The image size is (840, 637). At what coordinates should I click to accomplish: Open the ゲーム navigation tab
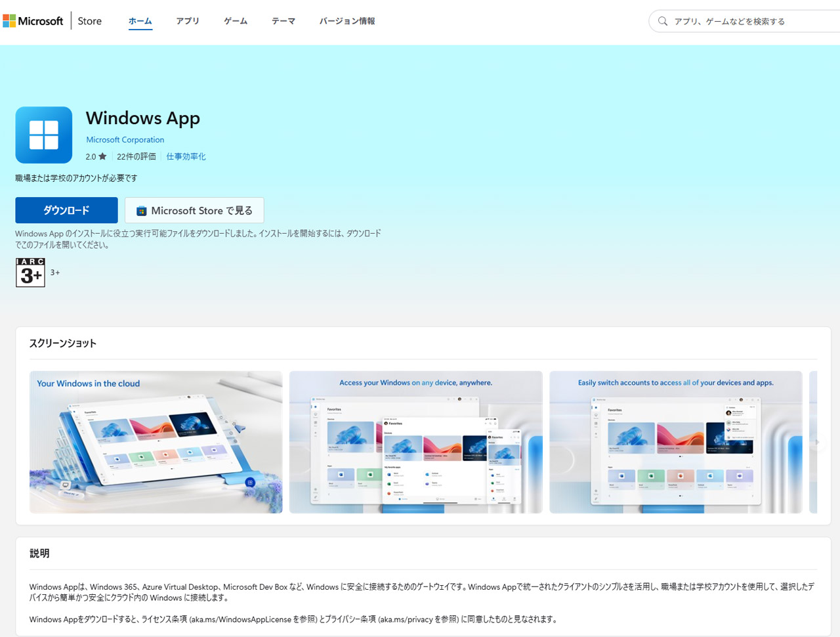236,21
